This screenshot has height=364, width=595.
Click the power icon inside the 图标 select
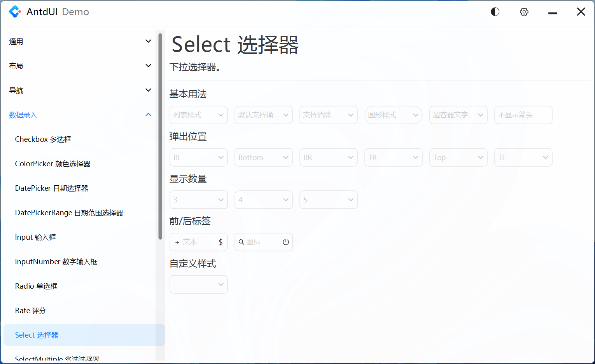286,242
